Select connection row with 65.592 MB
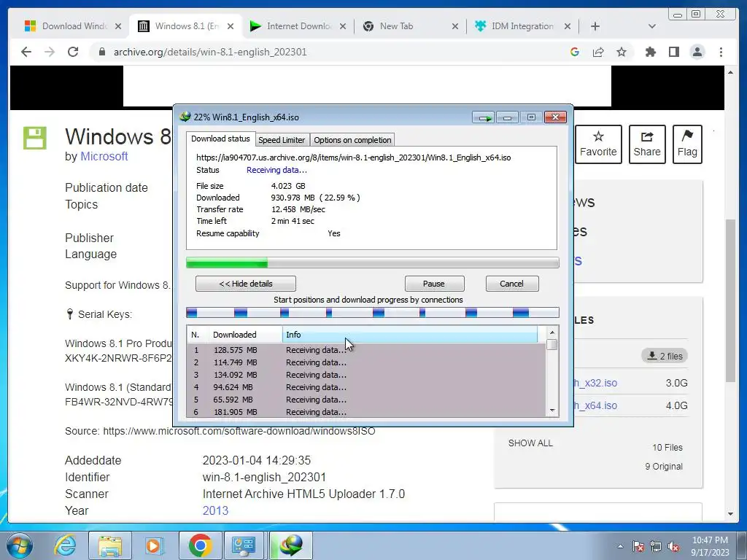The height and width of the screenshot is (560, 747). (x=366, y=400)
